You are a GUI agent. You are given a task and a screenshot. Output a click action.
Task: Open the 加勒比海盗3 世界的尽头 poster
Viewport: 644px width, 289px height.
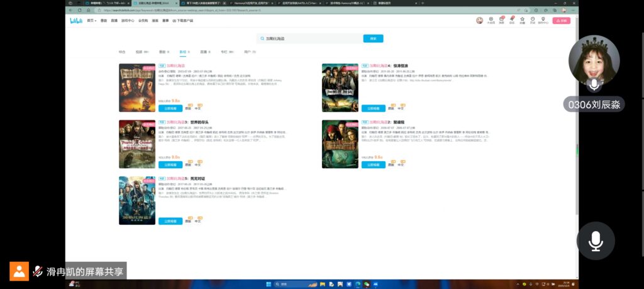coord(137,144)
